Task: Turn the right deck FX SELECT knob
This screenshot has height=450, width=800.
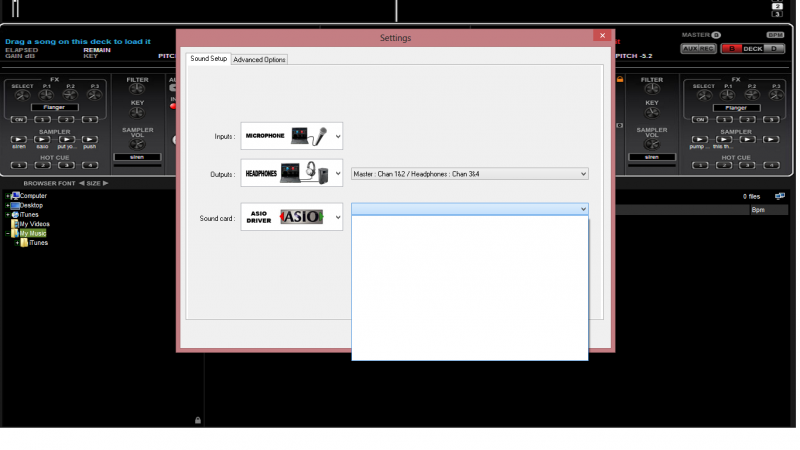Action: point(704,95)
